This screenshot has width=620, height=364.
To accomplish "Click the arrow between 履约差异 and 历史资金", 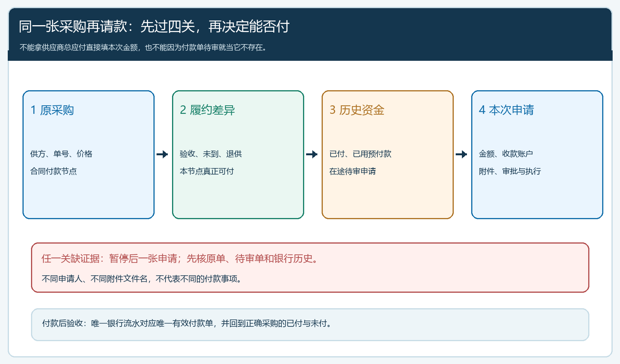I will click(x=312, y=155).
